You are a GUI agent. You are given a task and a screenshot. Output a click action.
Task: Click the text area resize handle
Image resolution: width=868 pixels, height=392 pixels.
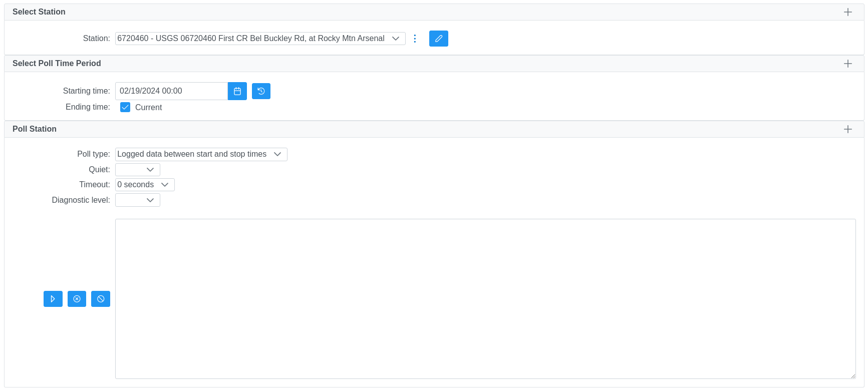pyautogui.click(x=852, y=375)
